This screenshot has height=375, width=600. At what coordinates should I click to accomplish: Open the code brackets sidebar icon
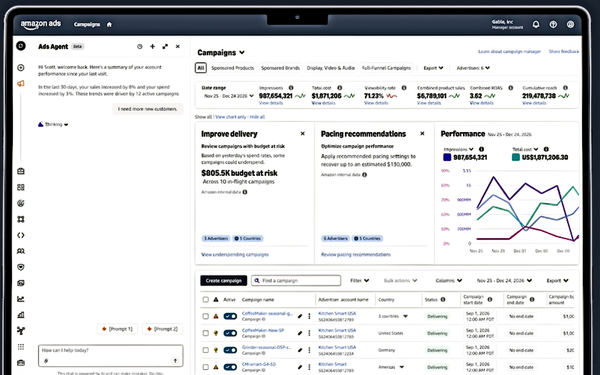pos(21,235)
